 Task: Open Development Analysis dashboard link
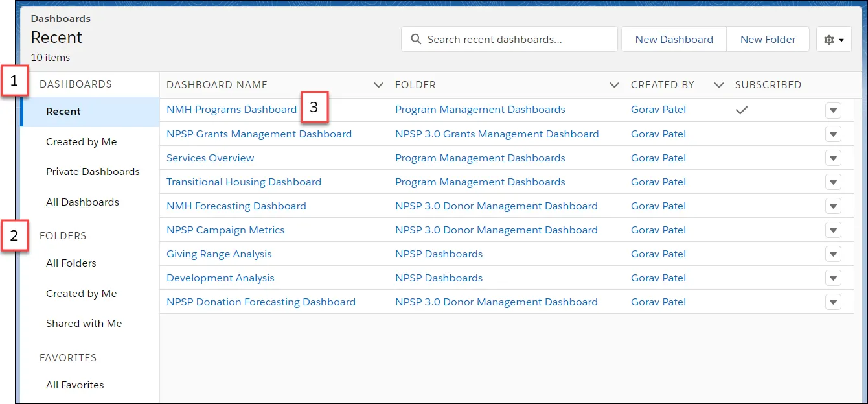coord(220,278)
